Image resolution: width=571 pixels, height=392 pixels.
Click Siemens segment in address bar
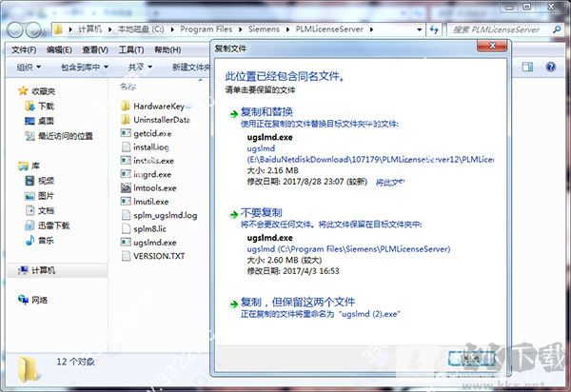pyautogui.click(x=264, y=29)
